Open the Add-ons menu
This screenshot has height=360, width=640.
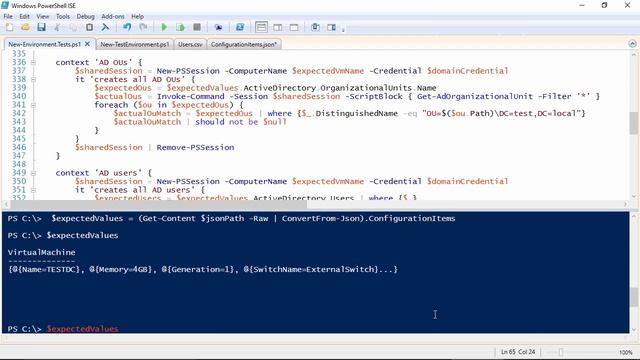pyautogui.click(x=113, y=16)
